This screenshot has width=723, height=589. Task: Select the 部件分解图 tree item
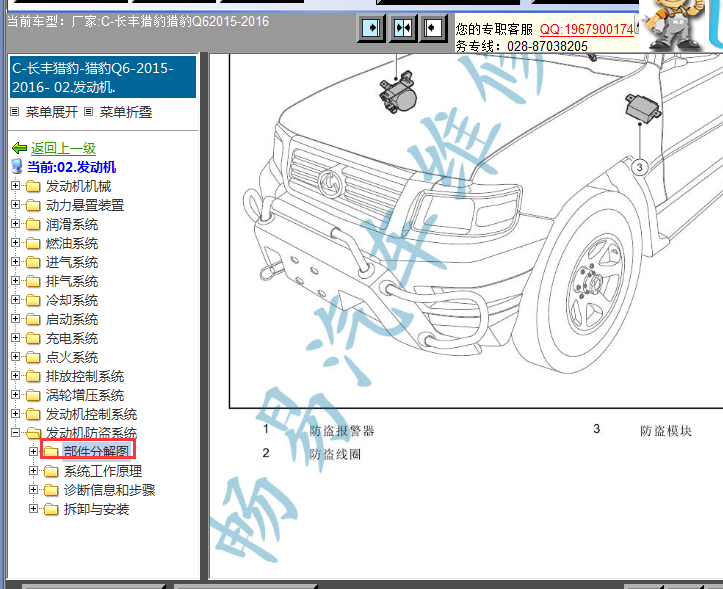pyautogui.click(x=96, y=451)
